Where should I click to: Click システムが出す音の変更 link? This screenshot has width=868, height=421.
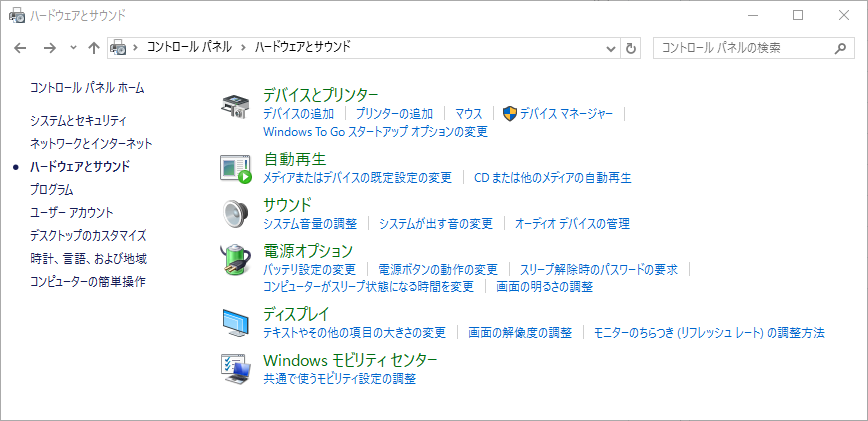click(436, 224)
